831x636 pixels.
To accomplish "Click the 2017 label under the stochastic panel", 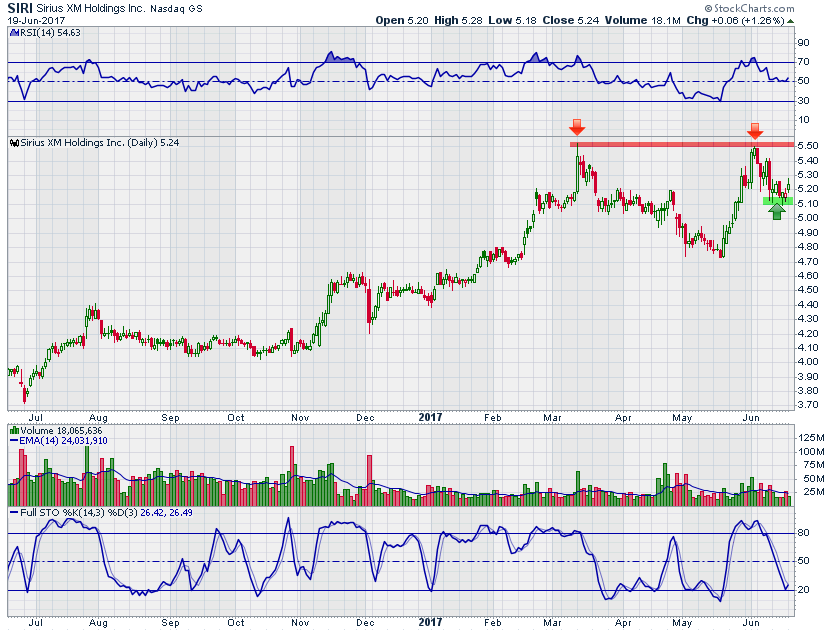I will pyautogui.click(x=430, y=623).
